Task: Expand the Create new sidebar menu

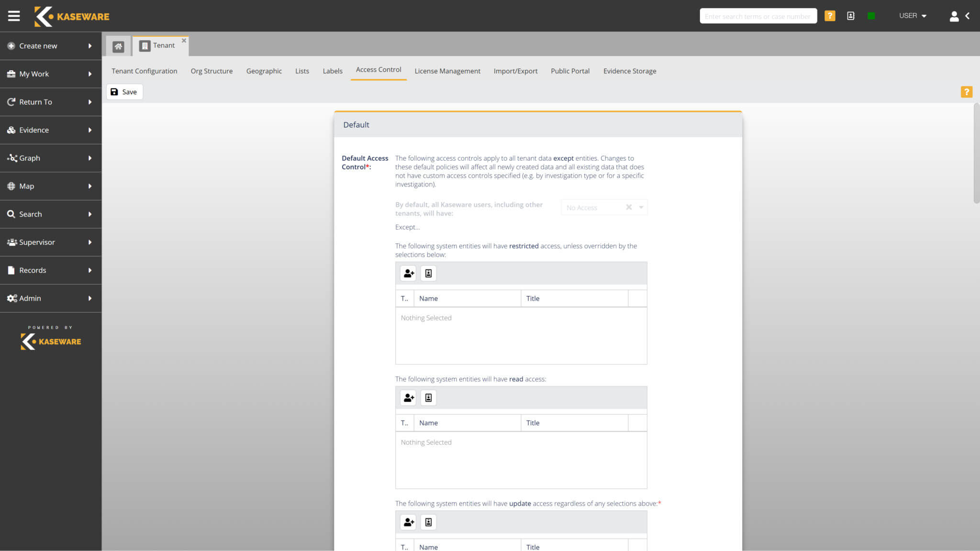Action: click(x=38, y=45)
